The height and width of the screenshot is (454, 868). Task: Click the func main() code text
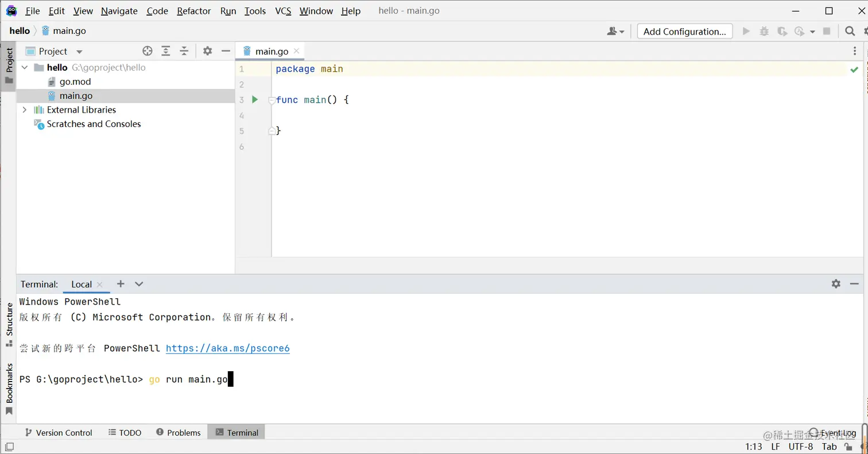[307, 100]
